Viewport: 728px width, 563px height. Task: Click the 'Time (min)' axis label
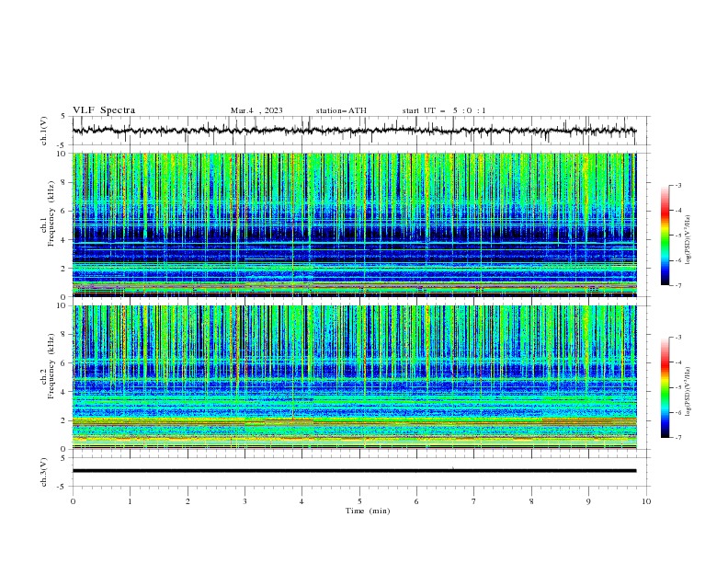pyautogui.click(x=368, y=511)
